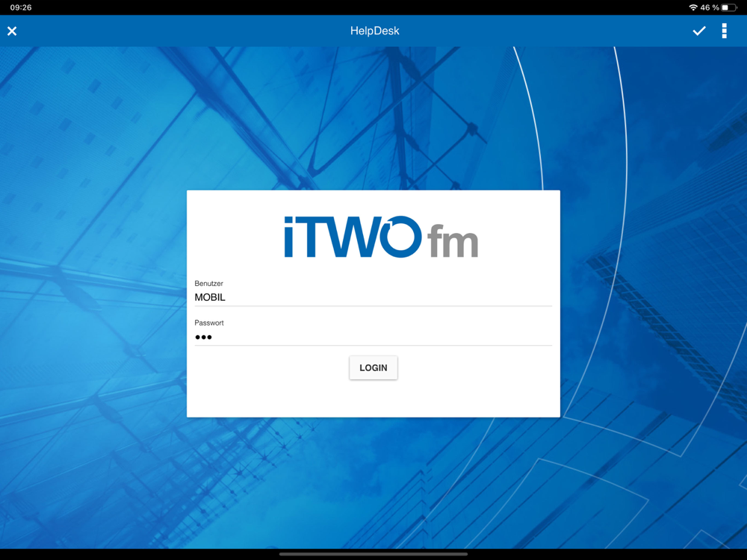Tap the Benutzer label
747x560 pixels.
[x=208, y=283]
